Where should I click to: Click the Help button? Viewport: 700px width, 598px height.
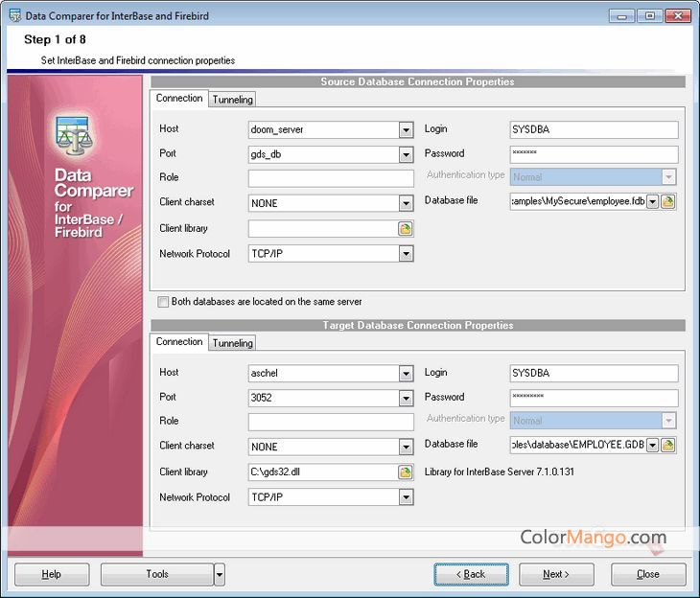[x=52, y=574]
